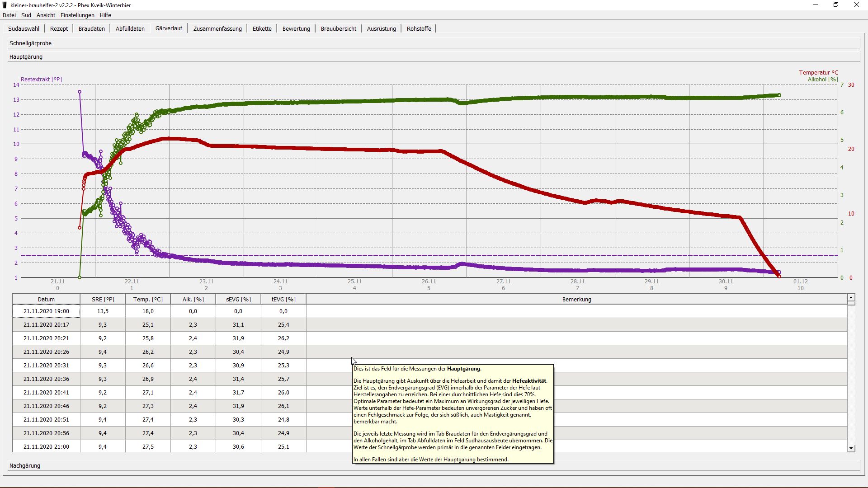Select the 21.11.2020 19:00 date cell

click(46, 311)
